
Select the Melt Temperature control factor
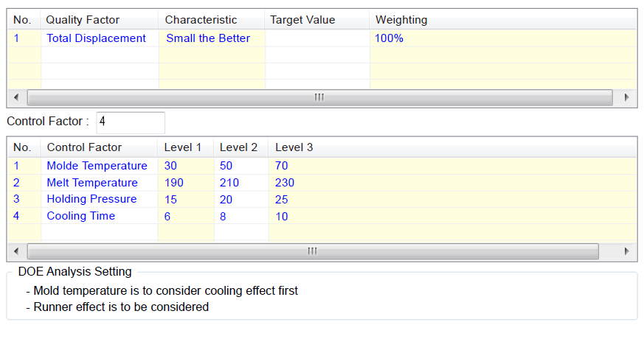click(x=92, y=183)
